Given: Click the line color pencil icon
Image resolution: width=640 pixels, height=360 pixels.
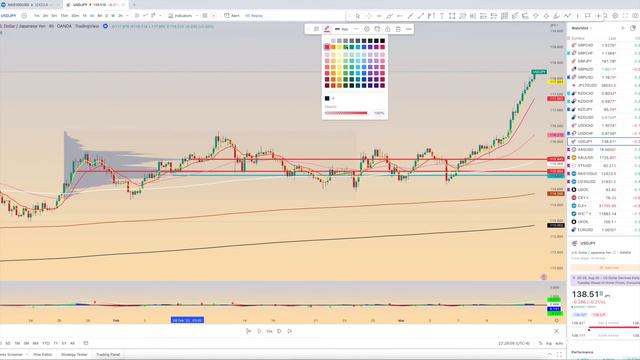Looking at the screenshot, I should 327,29.
